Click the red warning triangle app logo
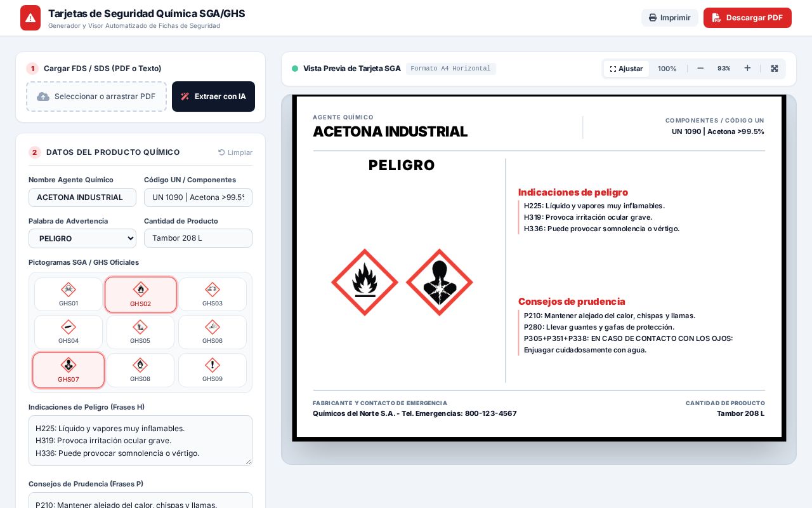This screenshot has height=508, width=812. tap(30, 18)
